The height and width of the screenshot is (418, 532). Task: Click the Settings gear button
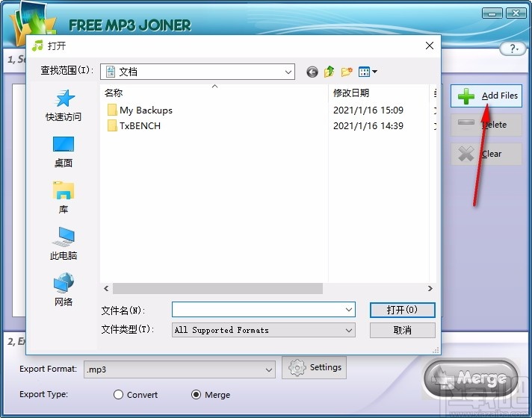coord(314,367)
